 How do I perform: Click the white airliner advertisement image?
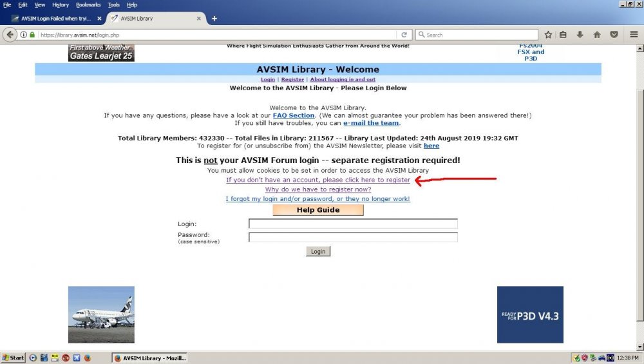coord(101,314)
